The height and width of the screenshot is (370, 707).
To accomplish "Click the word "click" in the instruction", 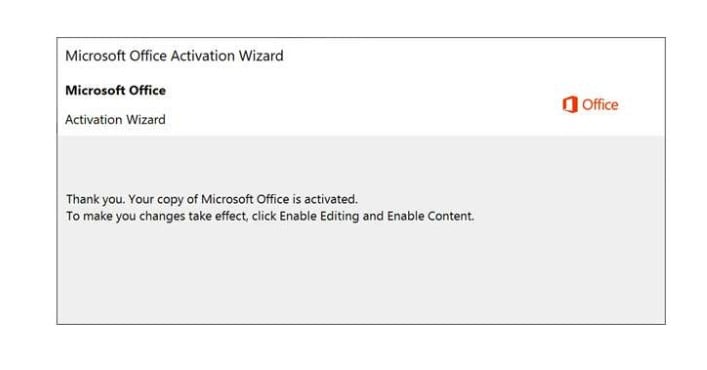I will pyautogui.click(x=264, y=216).
